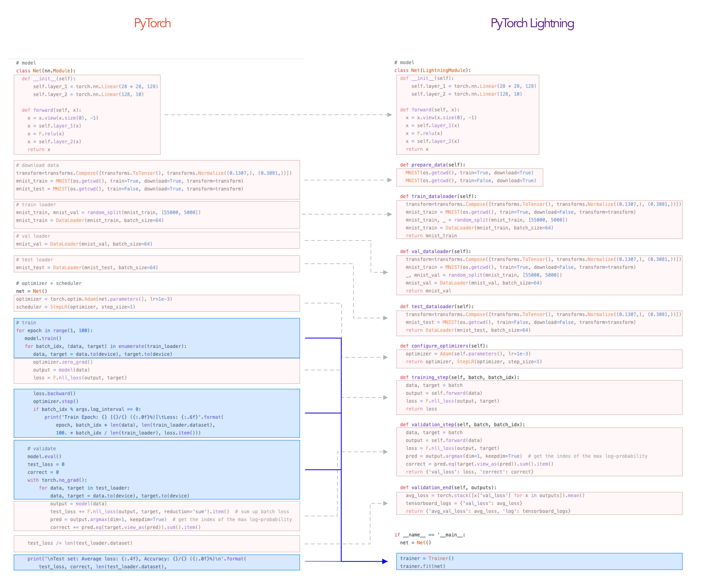Click the arrowhead pointing to prepare_data block
This screenshot has height=588, width=705.
[x=390, y=180]
